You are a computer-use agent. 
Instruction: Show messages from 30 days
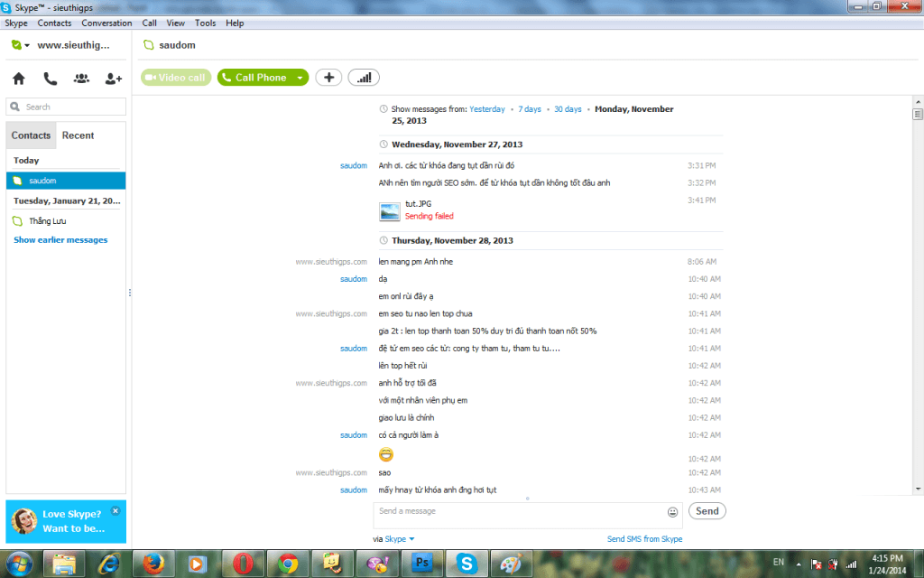click(x=568, y=109)
